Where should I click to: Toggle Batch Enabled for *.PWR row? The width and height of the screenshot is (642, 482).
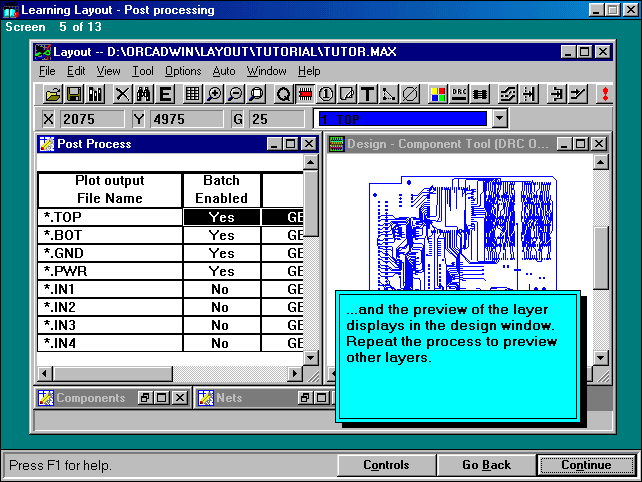coord(221,271)
